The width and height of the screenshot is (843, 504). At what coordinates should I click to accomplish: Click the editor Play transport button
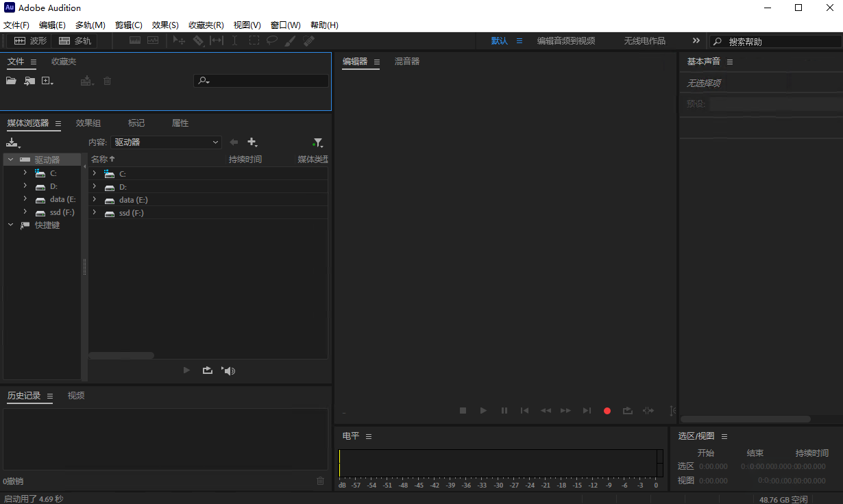[483, 410]
